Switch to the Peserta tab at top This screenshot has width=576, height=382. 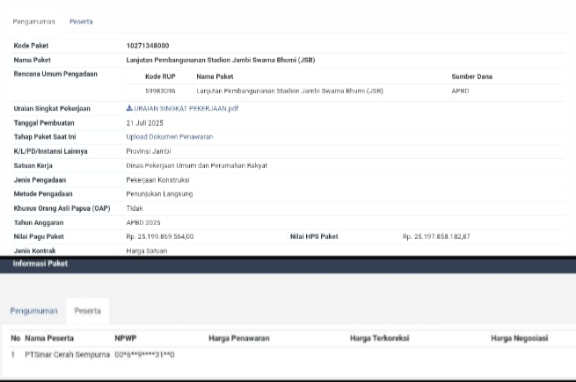click(x=81, y=22)
